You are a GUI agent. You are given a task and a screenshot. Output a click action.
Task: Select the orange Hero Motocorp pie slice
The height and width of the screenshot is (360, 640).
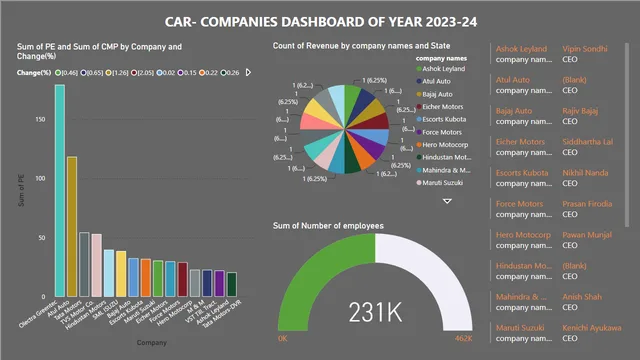[362, 155]
